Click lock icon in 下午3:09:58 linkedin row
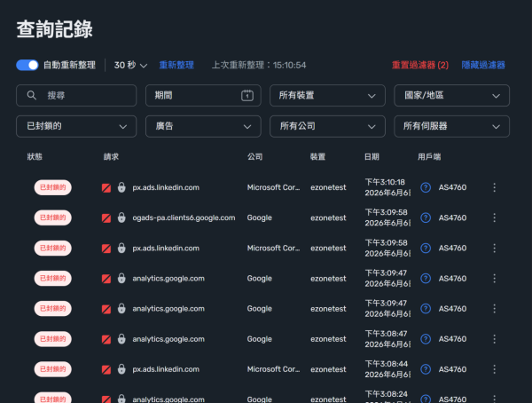Viewport: 532px width, 403px height. pyautogui.click(x=121, y=248)
